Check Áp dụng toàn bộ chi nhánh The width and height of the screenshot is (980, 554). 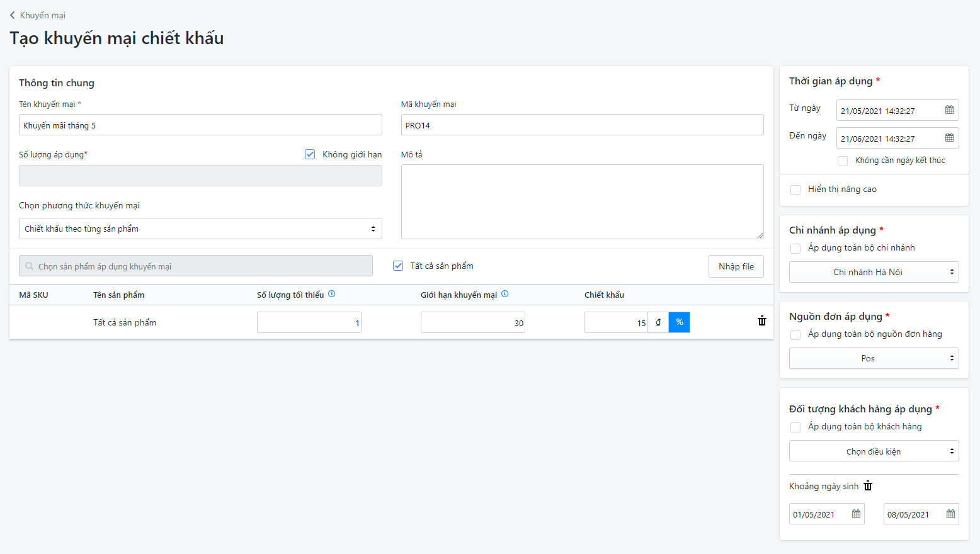[x=795, y=249]
